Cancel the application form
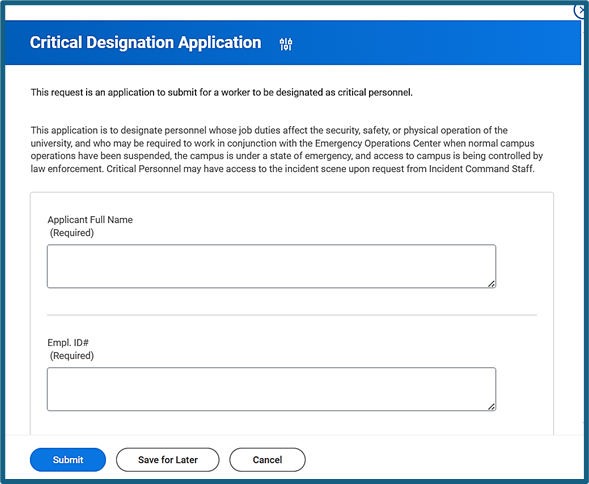 pos(267,460)
